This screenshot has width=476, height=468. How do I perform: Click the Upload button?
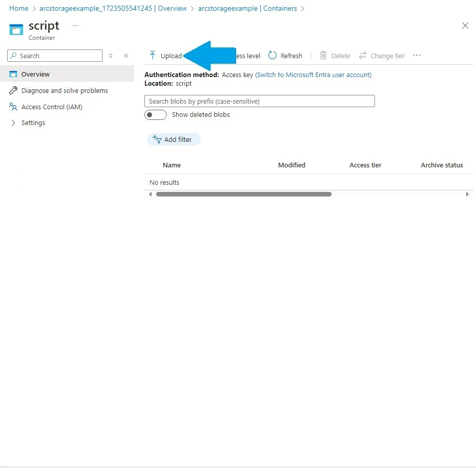pos(166,56)
